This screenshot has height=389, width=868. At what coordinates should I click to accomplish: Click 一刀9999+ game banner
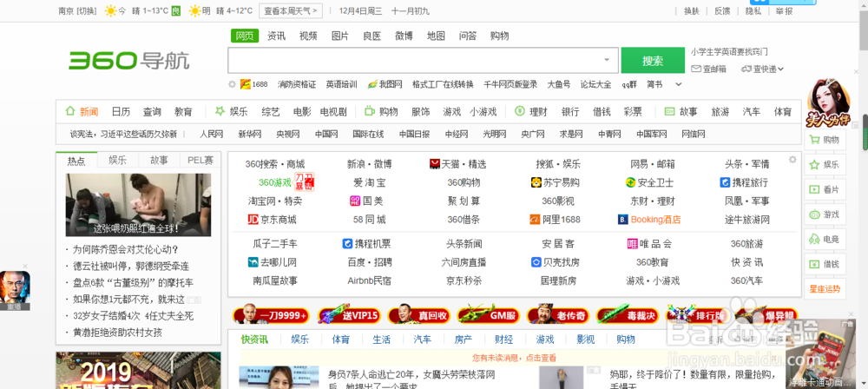point(271,315)
